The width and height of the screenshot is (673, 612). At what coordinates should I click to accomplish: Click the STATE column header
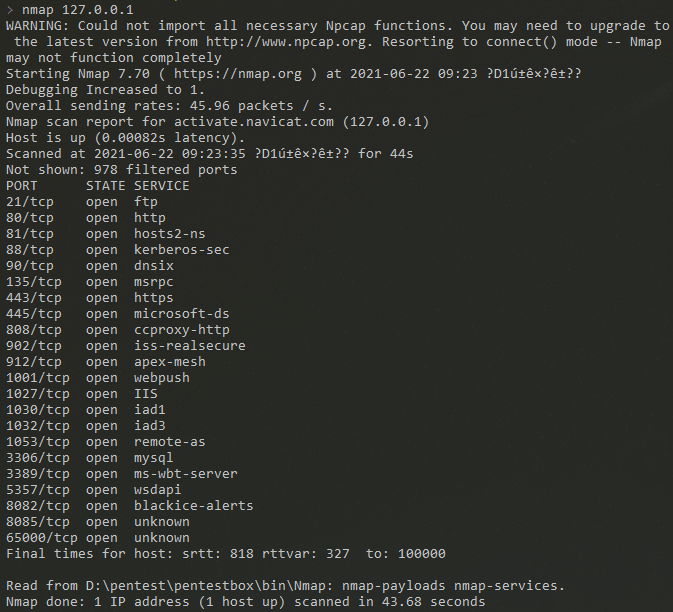(106, 185)
